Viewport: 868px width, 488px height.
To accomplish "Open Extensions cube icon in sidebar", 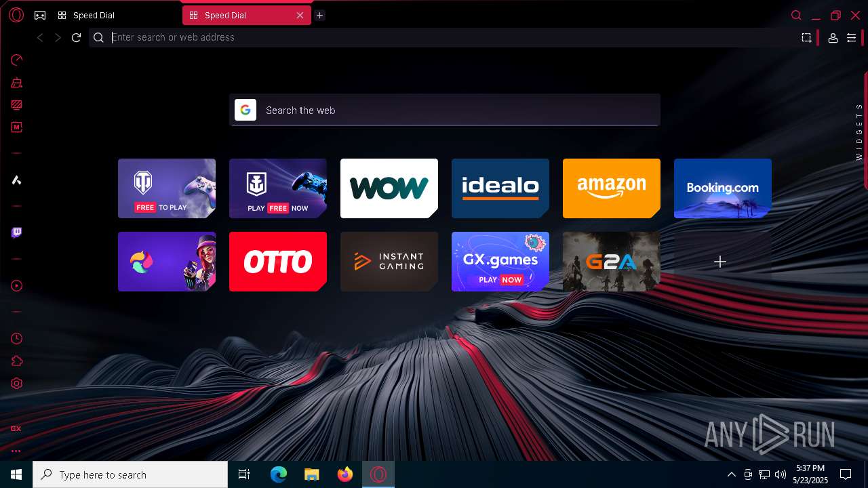I will point(16,361).
